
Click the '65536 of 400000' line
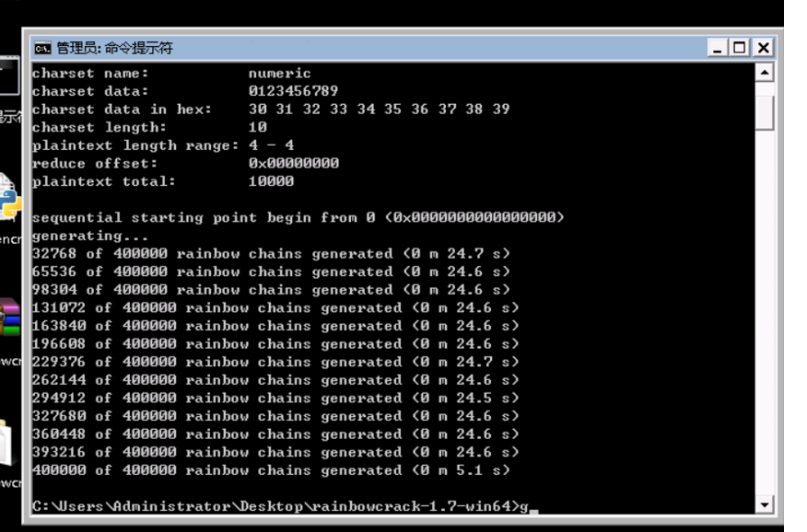(271, 272)
